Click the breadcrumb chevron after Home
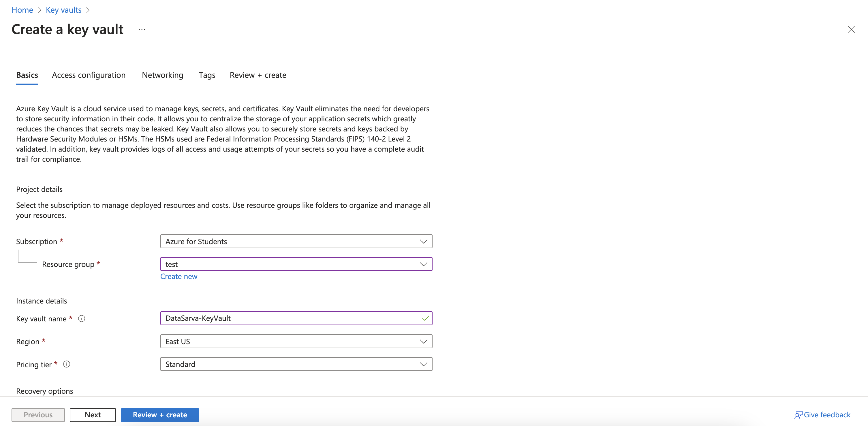This screenshot has height=426, width=868. pos(40,10)
